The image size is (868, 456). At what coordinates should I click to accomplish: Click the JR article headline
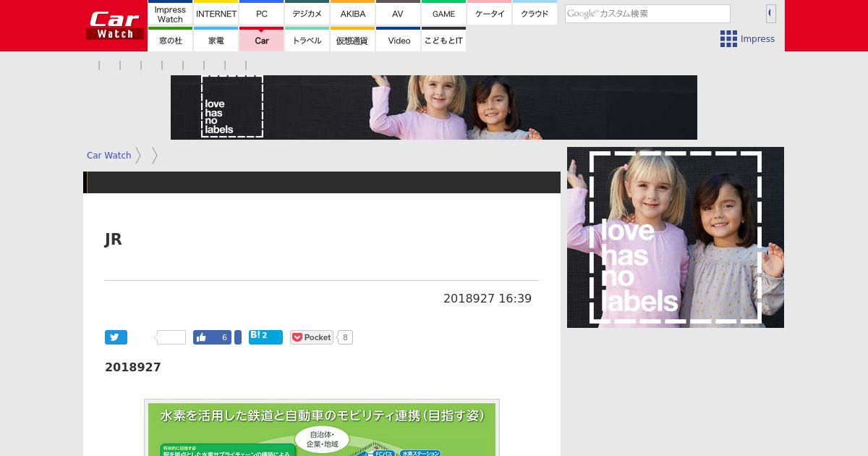pyautogui.click(x=114, y=240)
